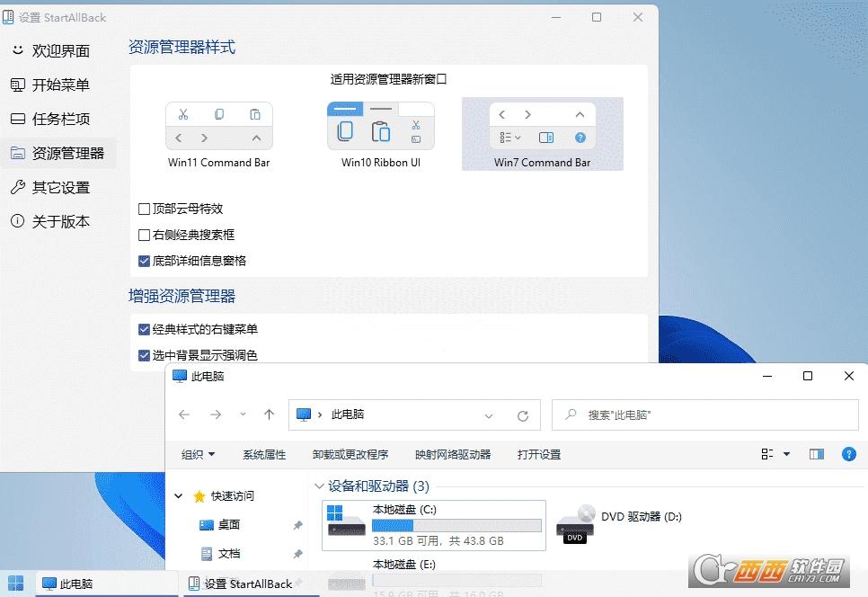Enable 顶部云母特效 checkbox
The width and height of the screenshot is (868, 597).
144,209
